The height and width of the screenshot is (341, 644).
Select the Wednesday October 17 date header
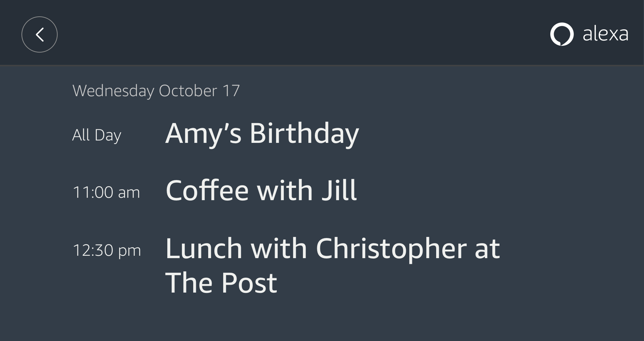(x=156, y=91)
